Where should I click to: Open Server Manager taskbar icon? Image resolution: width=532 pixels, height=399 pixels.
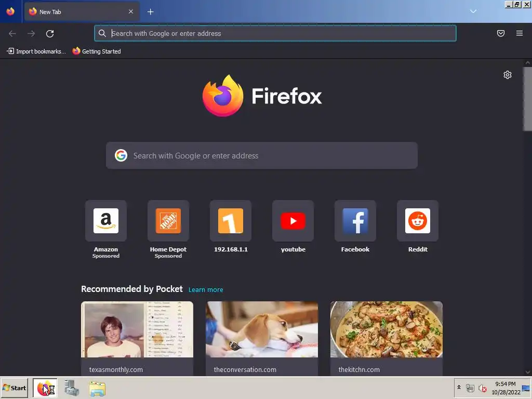[72, 388]
